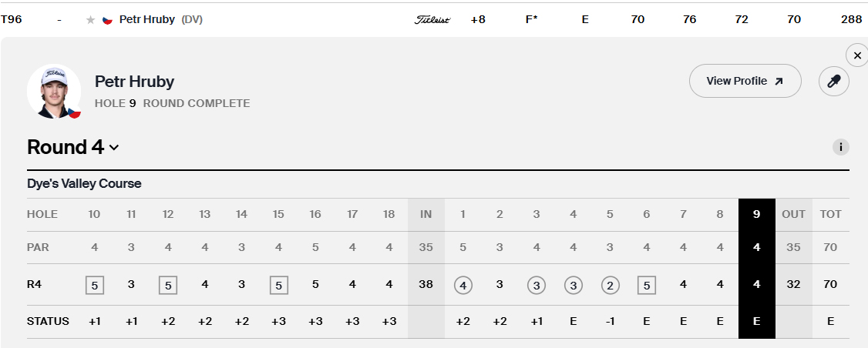Click the Dye's Valley Course label
Viewport: 868px width, 348px height.
pyautogui.click(x=84, y=184)
